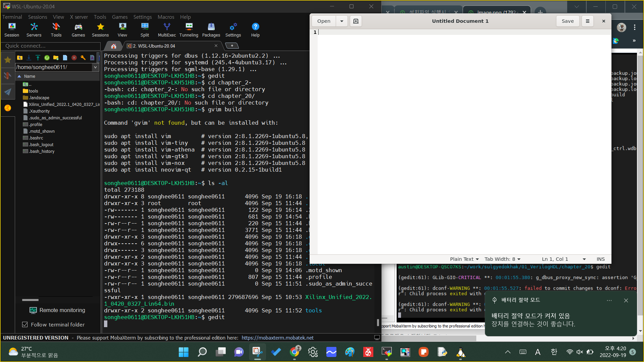Image resolution: width=644 pixels, height=362 pixels.
Task: Click the volume muted tray icon
Action: (x=580, y=352)
